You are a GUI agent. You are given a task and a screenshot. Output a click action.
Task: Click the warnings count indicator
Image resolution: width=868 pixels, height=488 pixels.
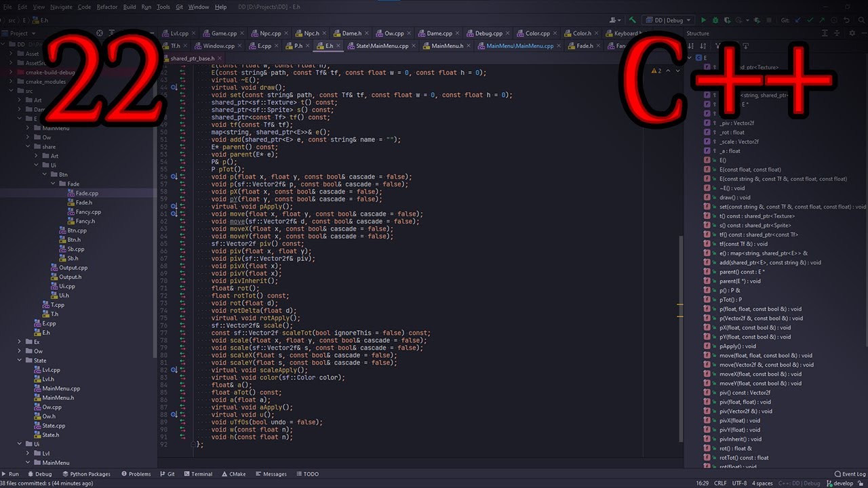point(656,70)
